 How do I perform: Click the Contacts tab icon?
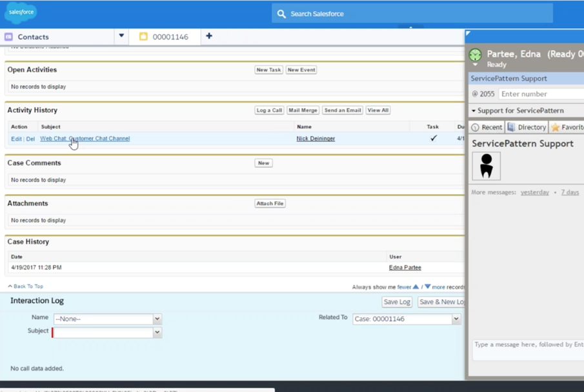[8, 37]
